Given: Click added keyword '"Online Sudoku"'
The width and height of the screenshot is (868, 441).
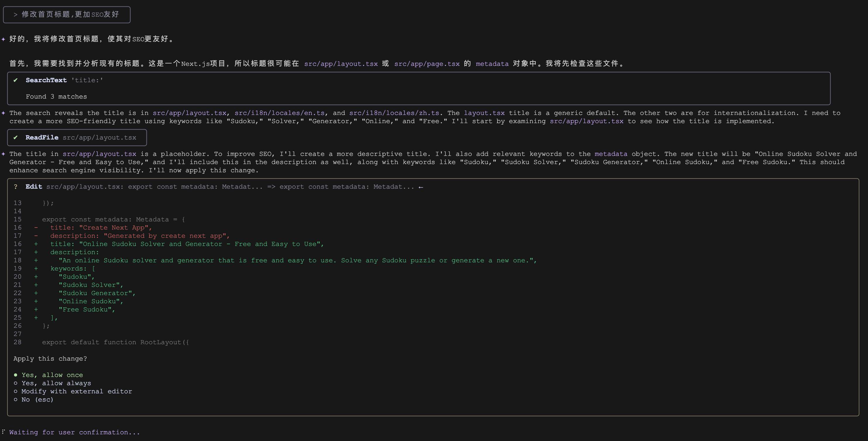Looking at the screenshot, I should tap(91, 301).
